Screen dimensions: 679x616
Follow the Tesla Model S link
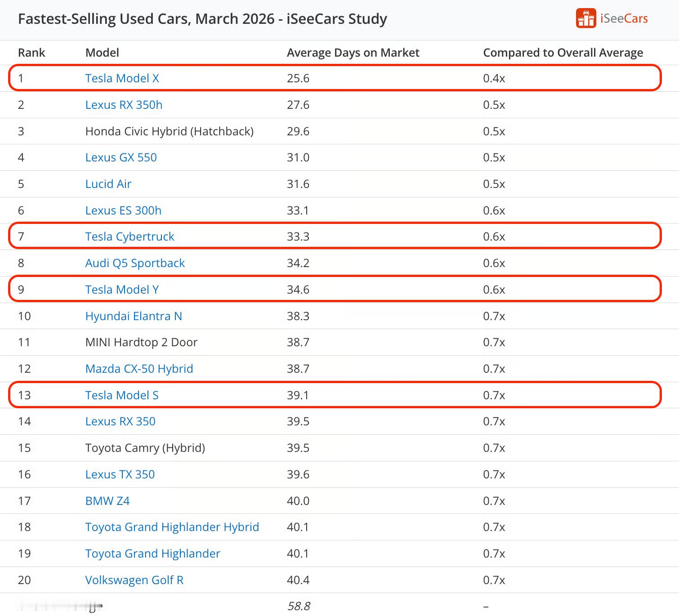(122, 395)
